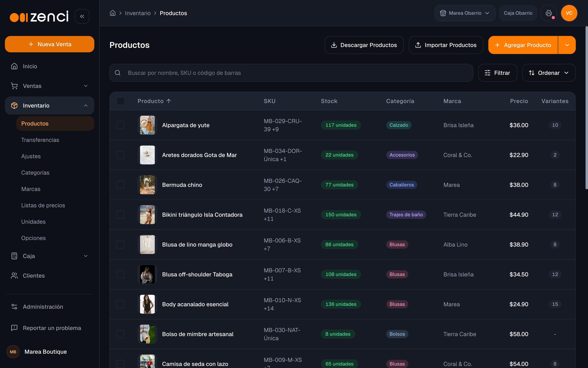Click the Marea Obarrio store icon

(x=443, y=13)
